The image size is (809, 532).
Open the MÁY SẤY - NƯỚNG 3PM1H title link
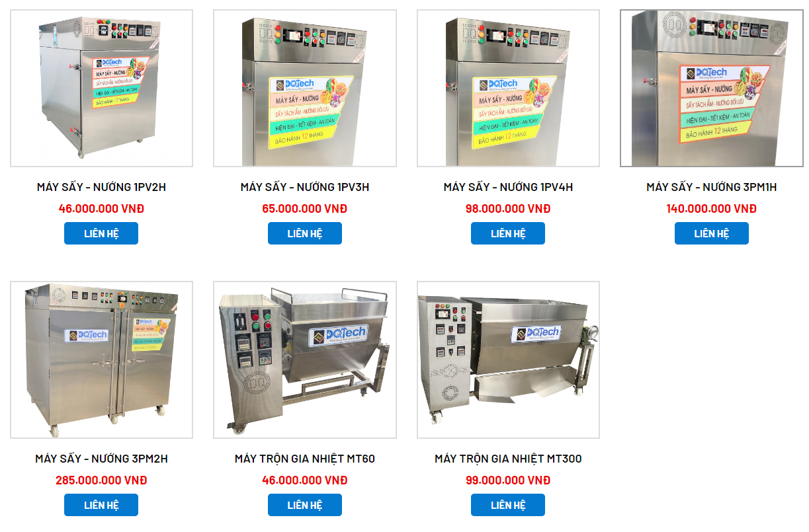pyautogui.click(x=712, y=187)
